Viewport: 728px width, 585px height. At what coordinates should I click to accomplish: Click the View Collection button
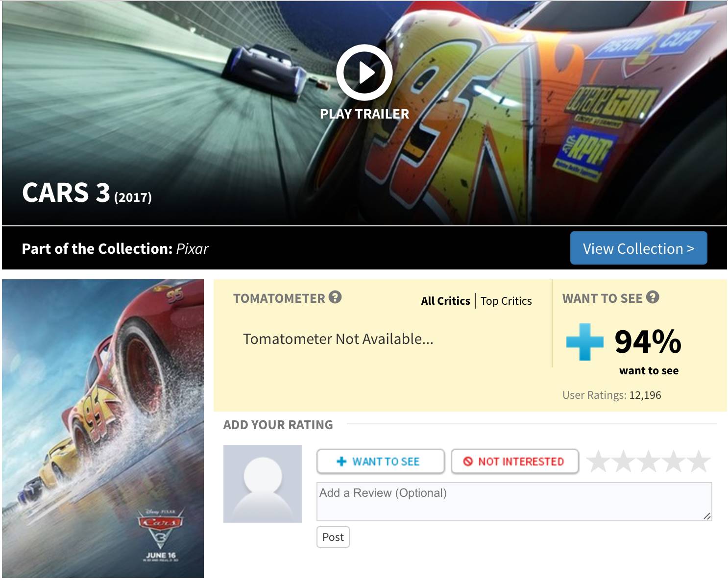[x=638, y=248]
